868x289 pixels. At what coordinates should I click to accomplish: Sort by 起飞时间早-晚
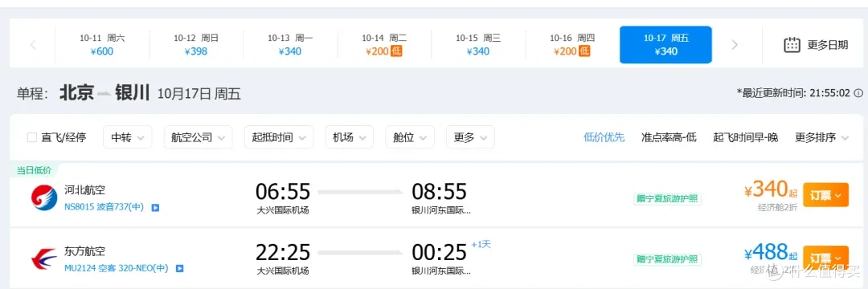tap(746, 137)
